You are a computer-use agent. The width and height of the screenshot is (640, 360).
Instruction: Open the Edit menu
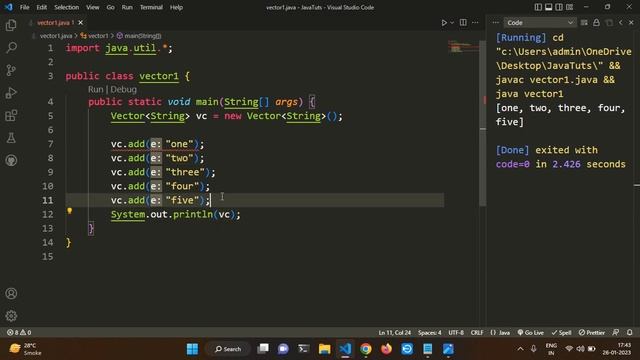(41, 7)
